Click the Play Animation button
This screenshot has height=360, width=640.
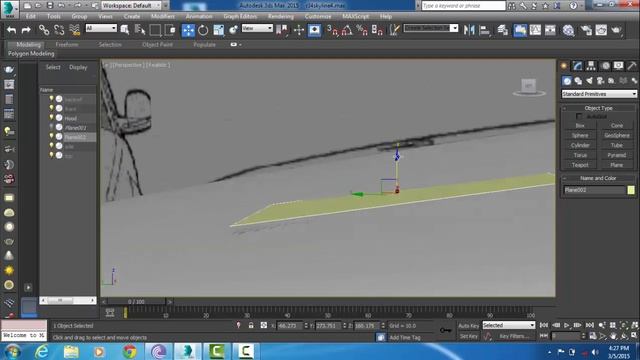click(567, 325)
